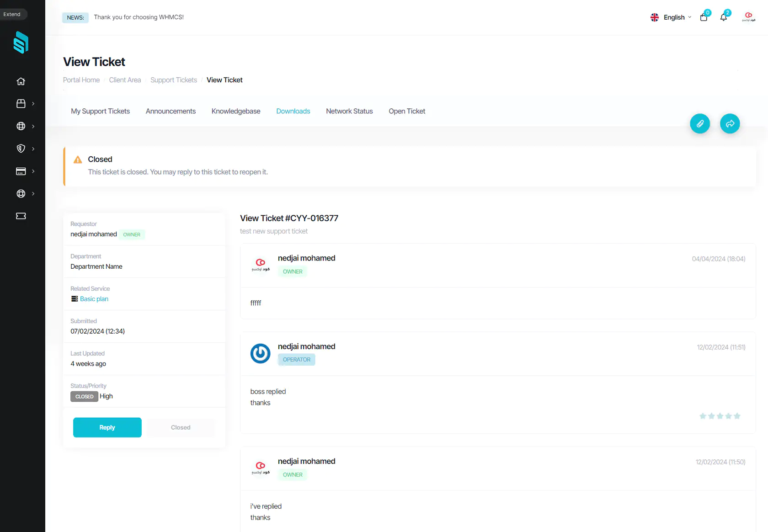Click the UK flag icon
The height and width of the screenshot is (532, 768).
point(655,17)
